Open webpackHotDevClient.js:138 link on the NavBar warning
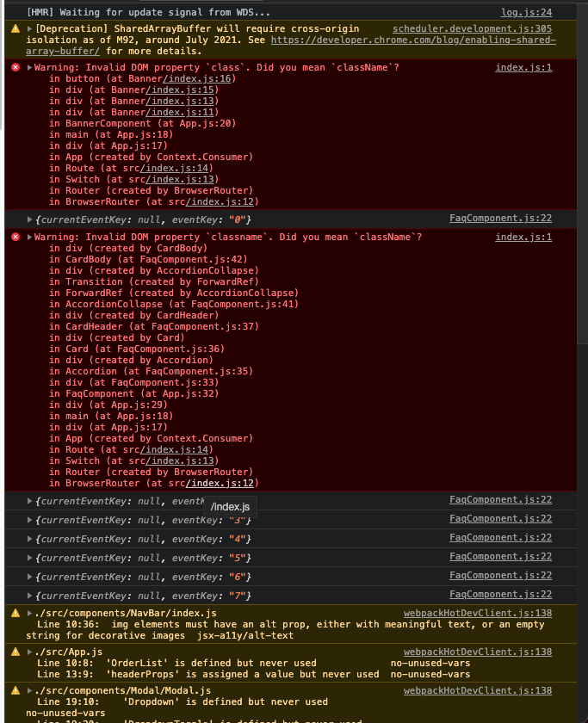Image resolution: width=588 pixels, height=723 pixels. point(478,613)
